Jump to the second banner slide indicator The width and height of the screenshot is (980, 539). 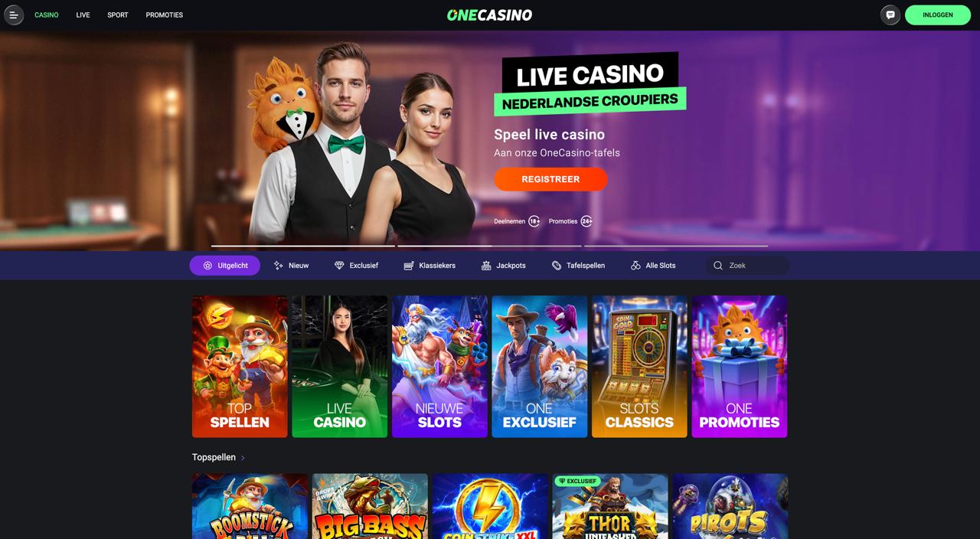[489, 246]
